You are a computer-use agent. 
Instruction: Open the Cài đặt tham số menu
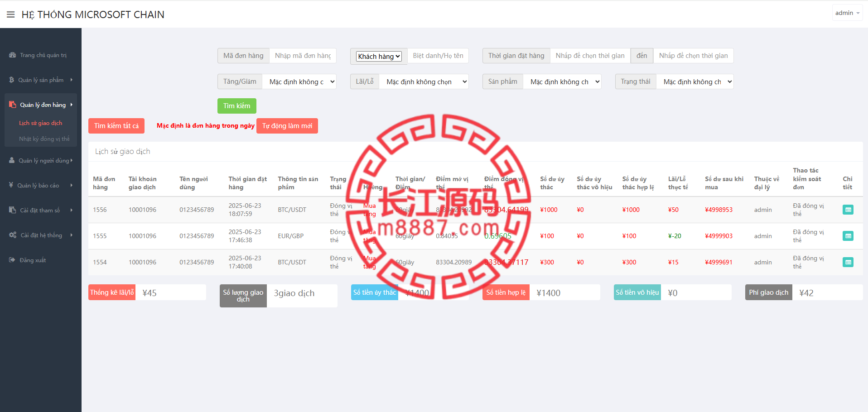41,210
